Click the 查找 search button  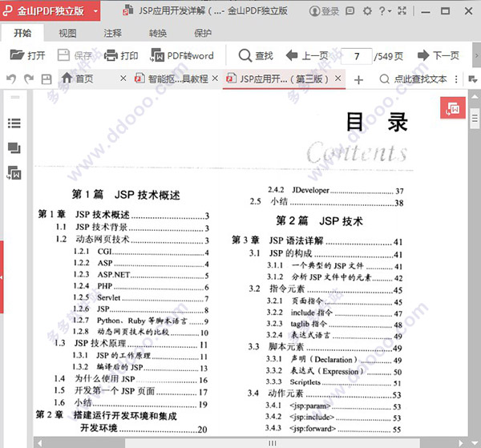256,55
